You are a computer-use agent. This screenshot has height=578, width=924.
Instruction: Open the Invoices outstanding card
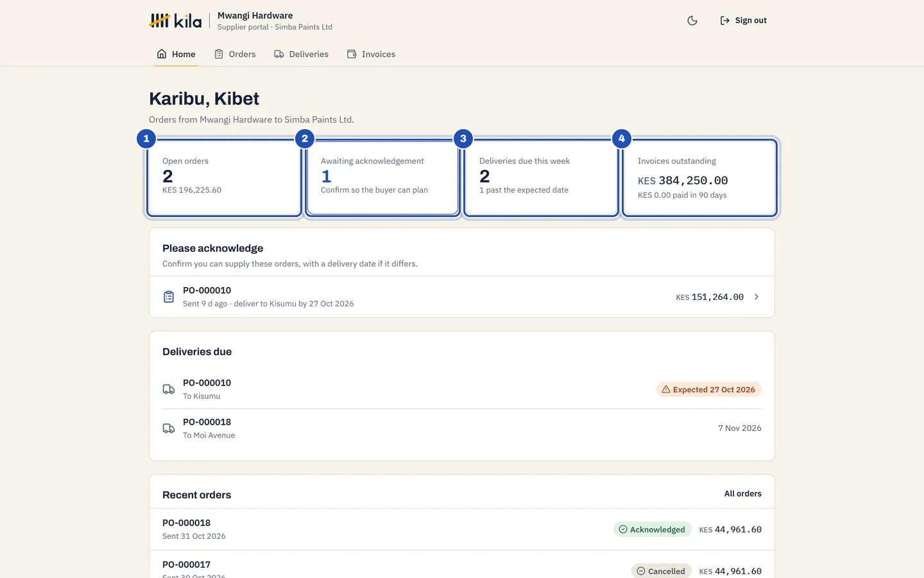click(699, 178)
